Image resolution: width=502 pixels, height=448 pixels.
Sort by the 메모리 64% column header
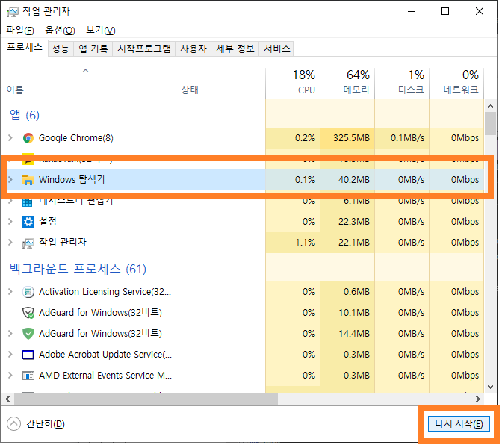tap(347, 83)
